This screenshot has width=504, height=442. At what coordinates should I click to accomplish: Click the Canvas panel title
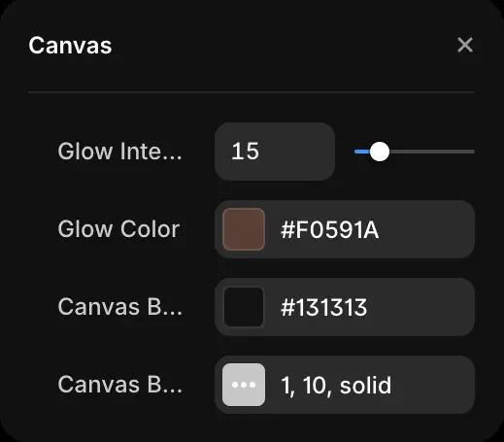70,45
